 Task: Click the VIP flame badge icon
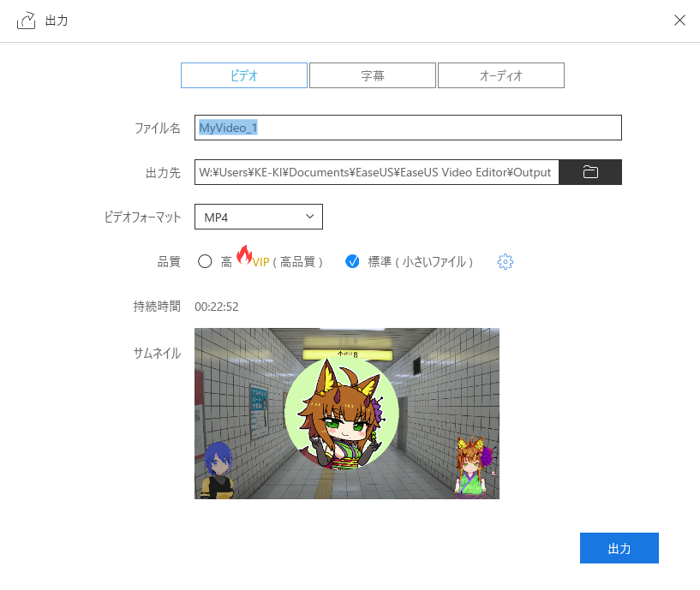244,254
